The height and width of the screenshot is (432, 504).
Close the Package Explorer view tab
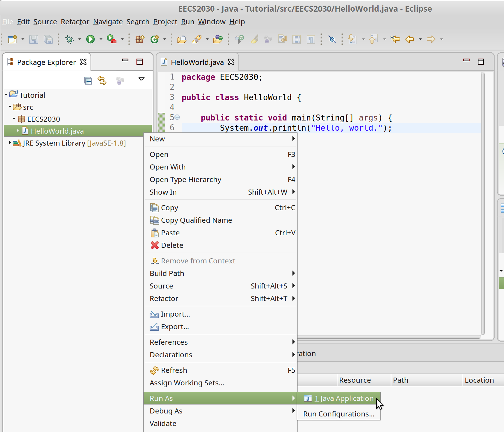click(84, 62)
